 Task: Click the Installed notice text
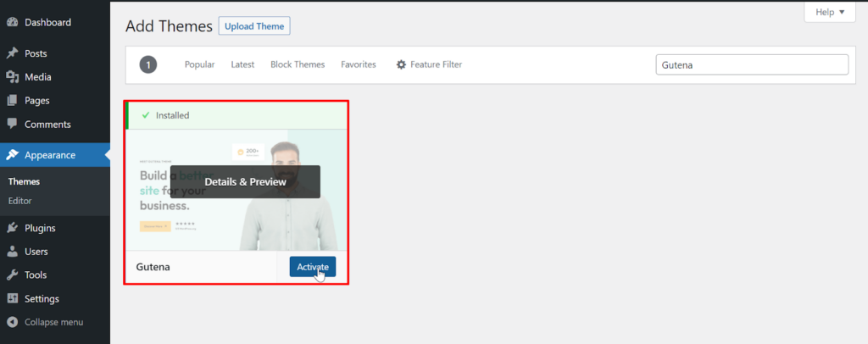click(x=173, y=115)
